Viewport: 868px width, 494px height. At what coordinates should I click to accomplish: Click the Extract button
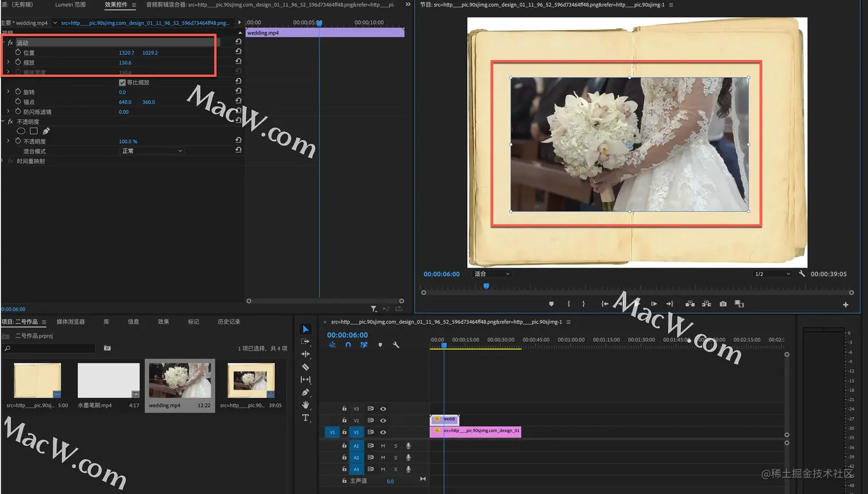(707, 304)
